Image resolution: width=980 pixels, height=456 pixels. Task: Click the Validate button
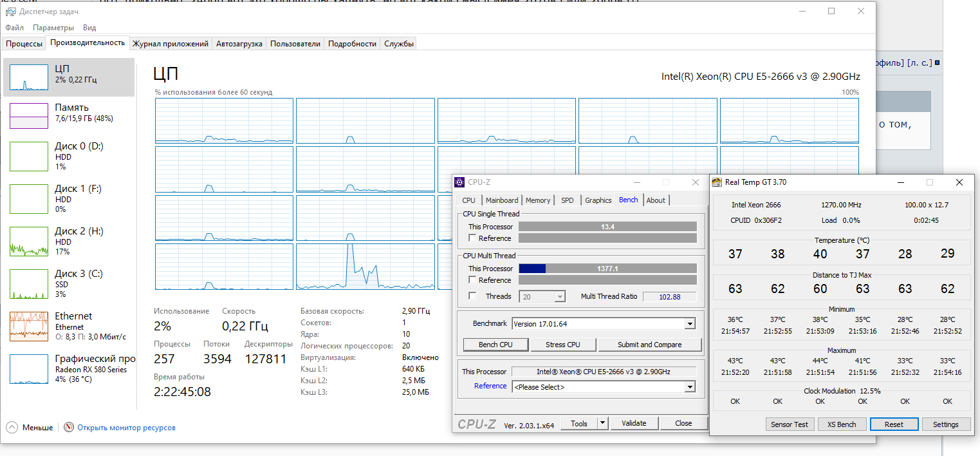tap(634, 423)
